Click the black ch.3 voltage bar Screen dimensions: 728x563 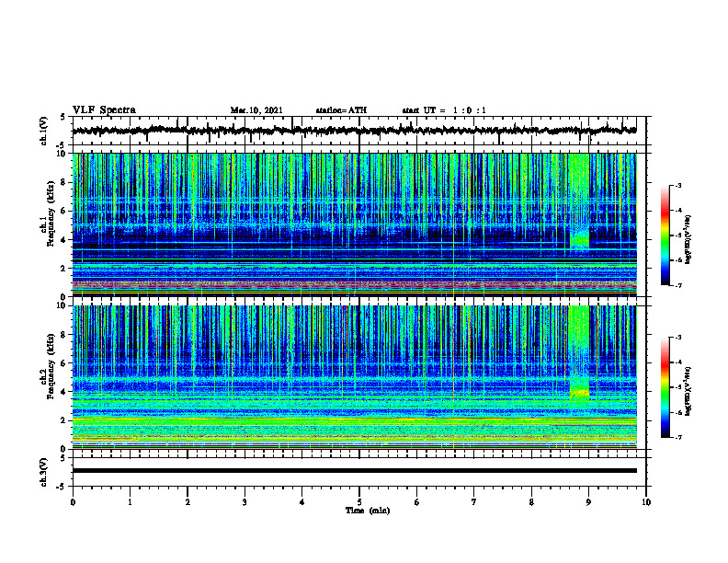(x=354, y=471)
